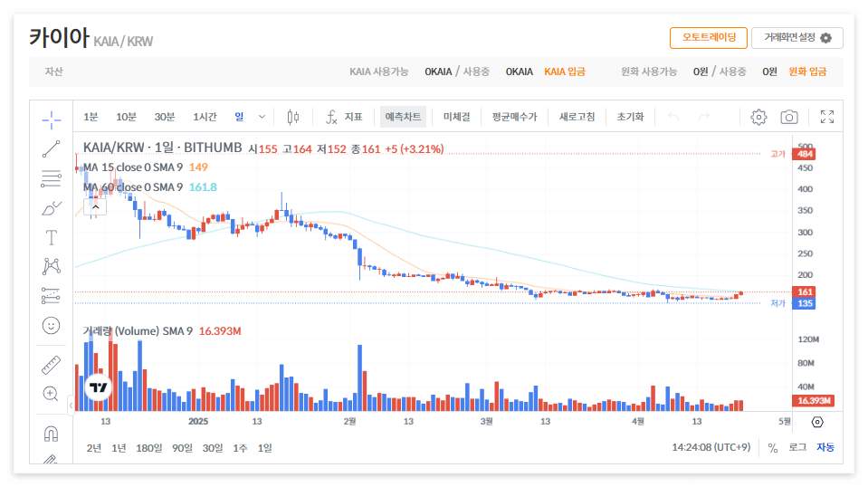868x487 pixels.
Task: Set chart range to 1년
Action: [119, 448]
